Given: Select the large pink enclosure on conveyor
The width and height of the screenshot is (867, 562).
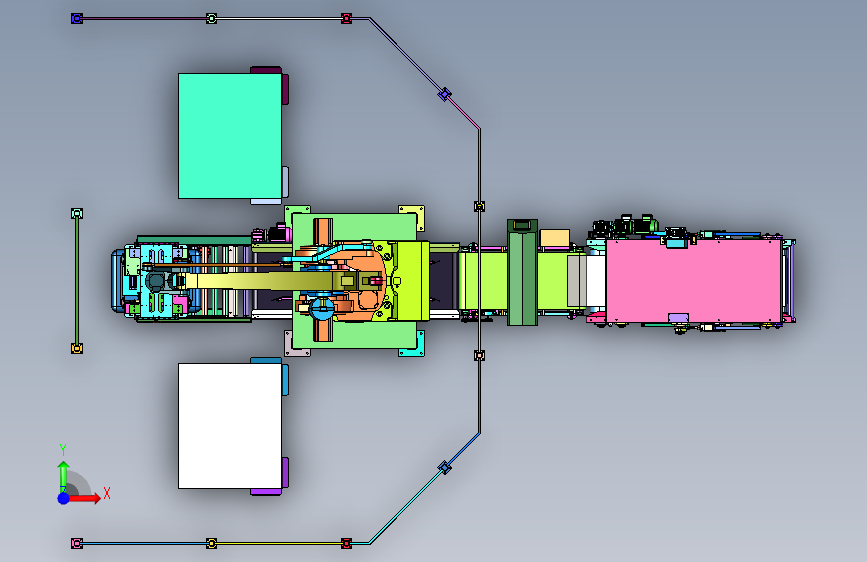Looking at the screenshot, I should click(694, 280).
